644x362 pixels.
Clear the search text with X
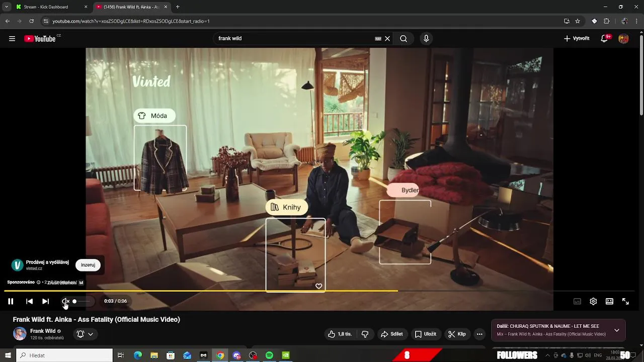[x=387, y=39]
